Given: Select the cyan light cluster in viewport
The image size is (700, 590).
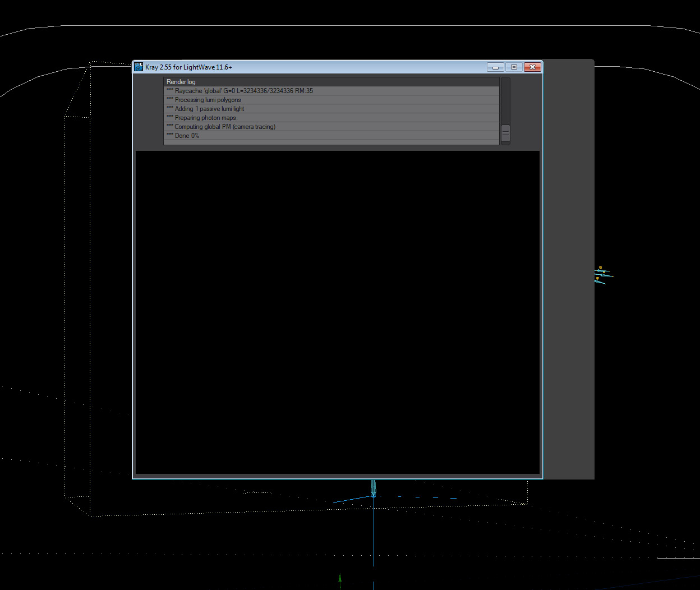Looking at the screenshot, I should click(x=601, y=275).
